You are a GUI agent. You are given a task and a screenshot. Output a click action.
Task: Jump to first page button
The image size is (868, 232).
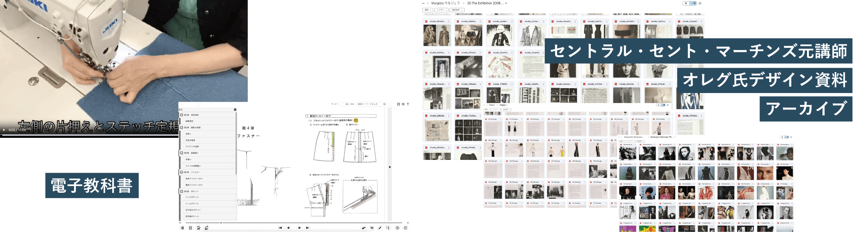click(280, 228)
